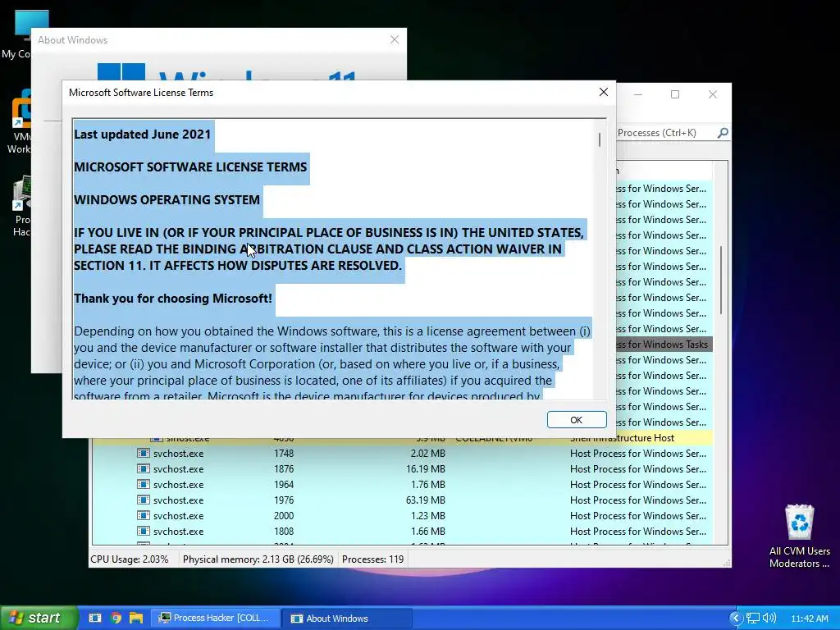The height and width of the screenshot is (630, 840).
Task: Click the svchost.exe icon for PID 1876
Action: [x=143, y=468]
